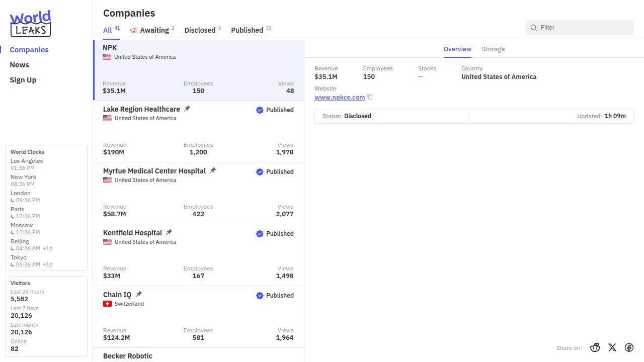Click the US flag under Myrtue Medical Center Hospital
Image resolution: width=644 pixels, height=362 pixels.
(x=107, y=180)
